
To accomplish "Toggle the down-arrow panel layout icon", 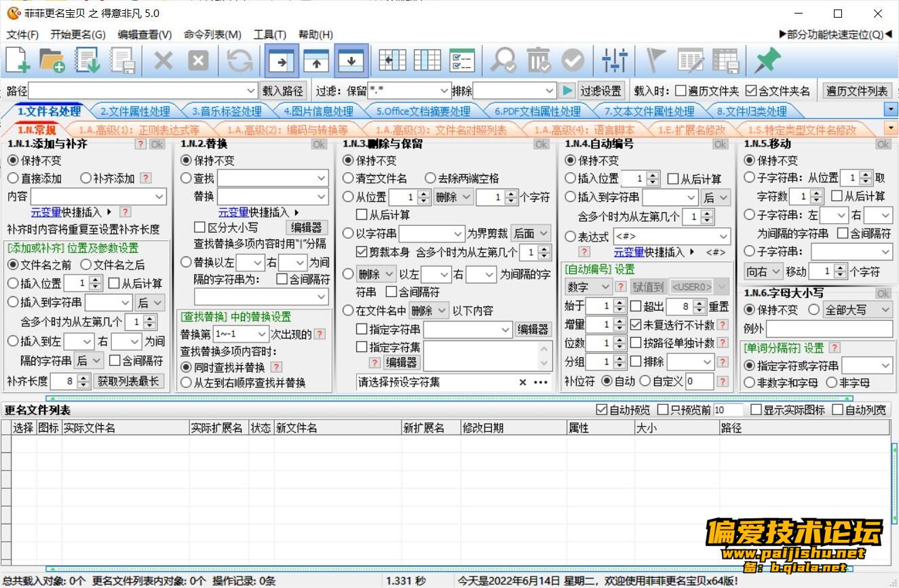I will (351, 61).
